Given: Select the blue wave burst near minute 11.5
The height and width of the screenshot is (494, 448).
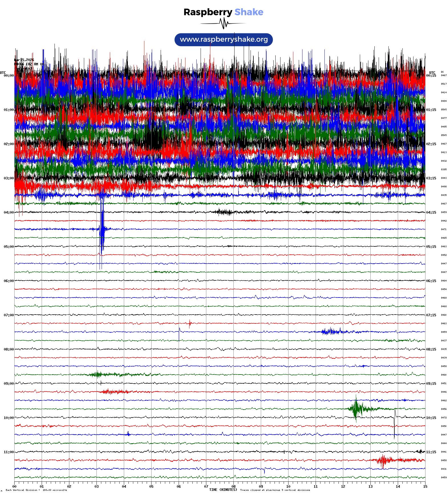Looking at the screenshot, I should (331, 331).
